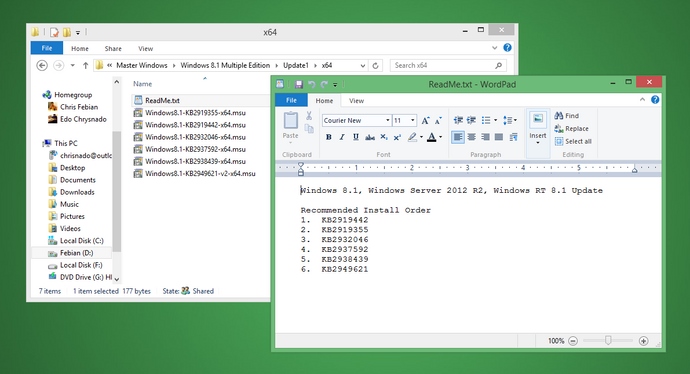This screenshot has width=690, height=374.
Task: Open address bar history dropdown
Action: 363,66
